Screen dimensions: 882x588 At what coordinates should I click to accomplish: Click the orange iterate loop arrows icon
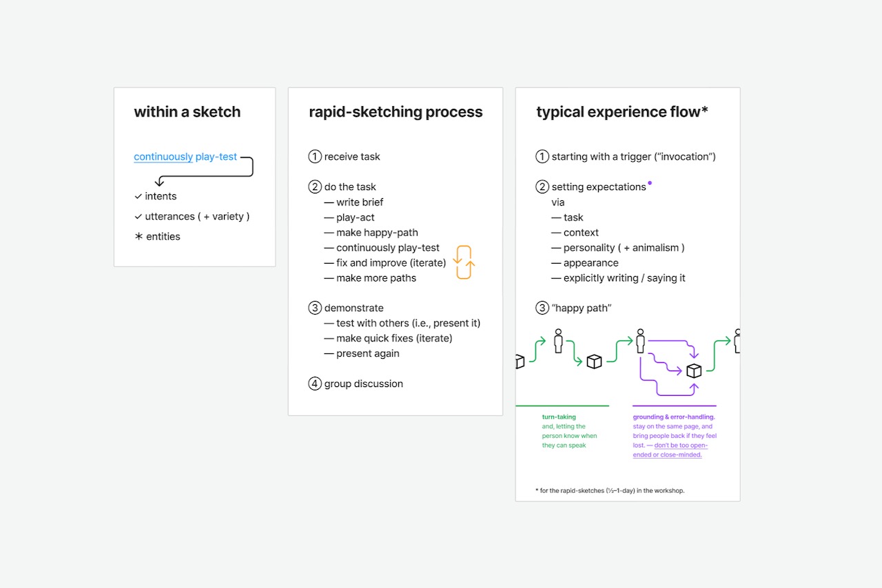point(464,262)
